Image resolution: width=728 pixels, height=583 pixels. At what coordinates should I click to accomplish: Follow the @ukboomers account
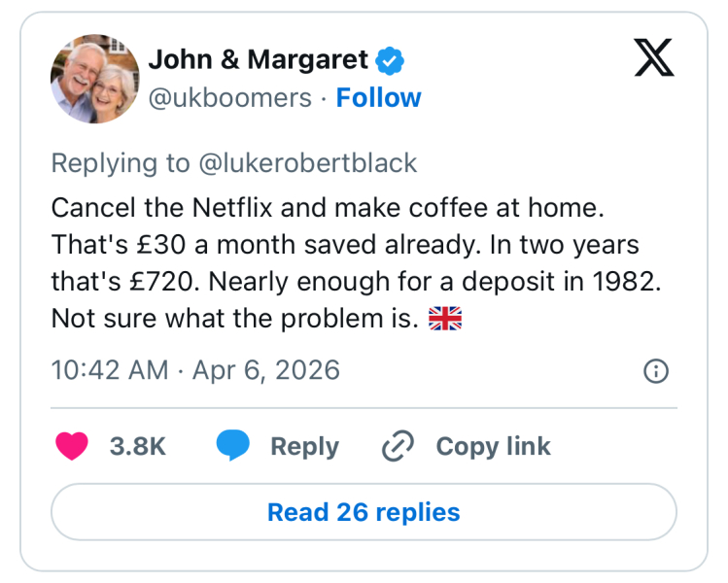coord(378,98)
